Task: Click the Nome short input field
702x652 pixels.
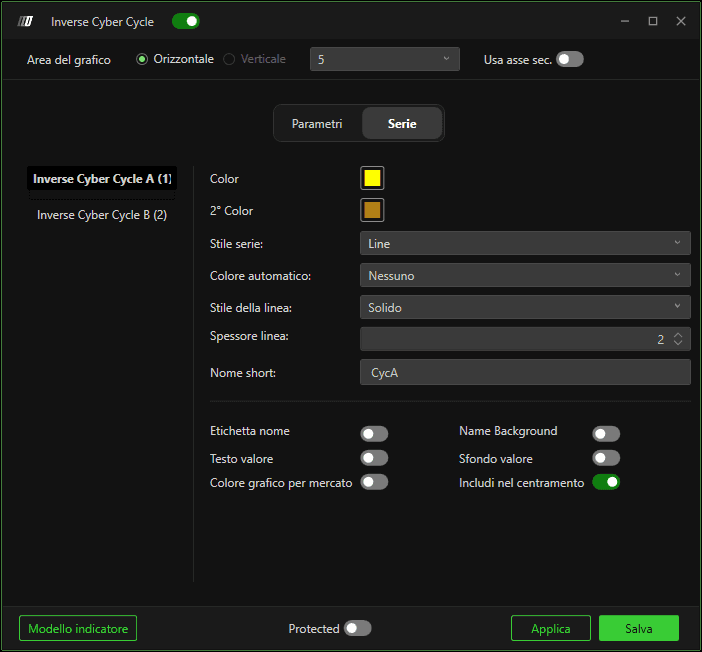Action: [525, 372]
